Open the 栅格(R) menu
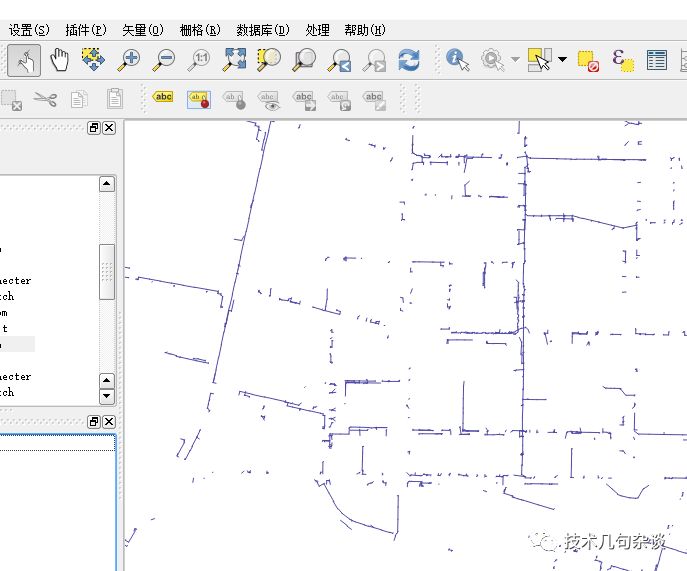The width and height of the screenshot is (687, 571). (x=200, y=30)
